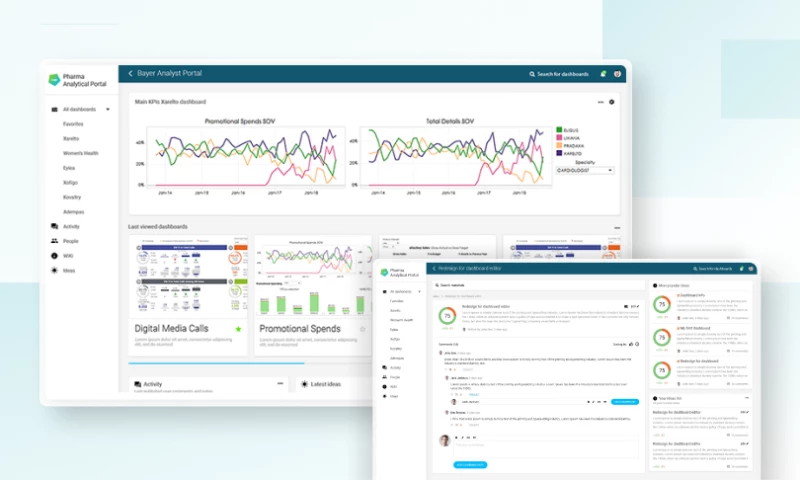This screenshot has height=480, width=800.
Task: Click the All dashboards icon in main sidebar
Action: 55,110
